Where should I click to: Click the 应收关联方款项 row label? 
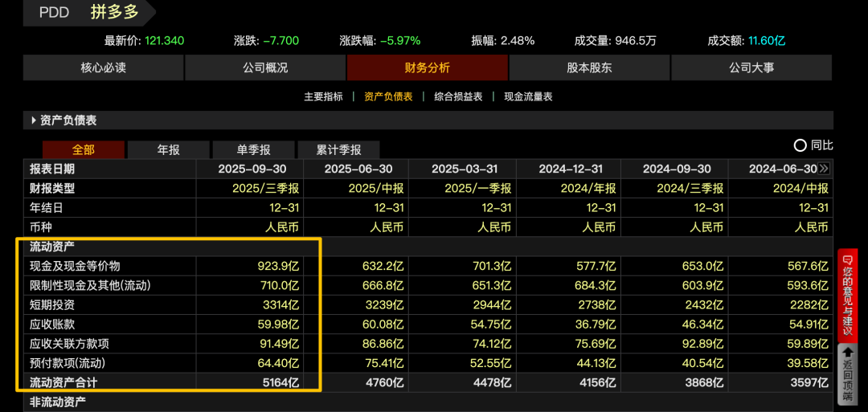click(69, 344)
